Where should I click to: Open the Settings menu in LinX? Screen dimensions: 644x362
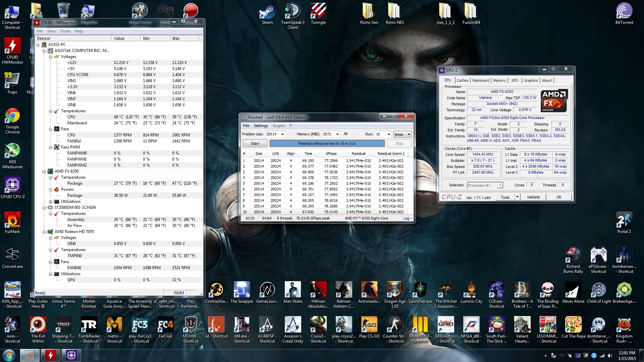coord(261,126)
